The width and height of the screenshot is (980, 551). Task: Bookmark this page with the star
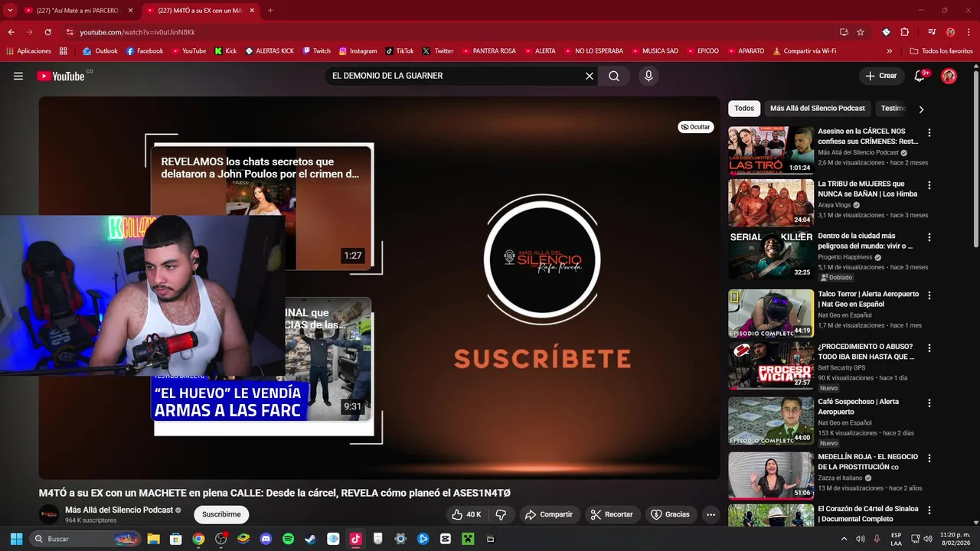861,32
